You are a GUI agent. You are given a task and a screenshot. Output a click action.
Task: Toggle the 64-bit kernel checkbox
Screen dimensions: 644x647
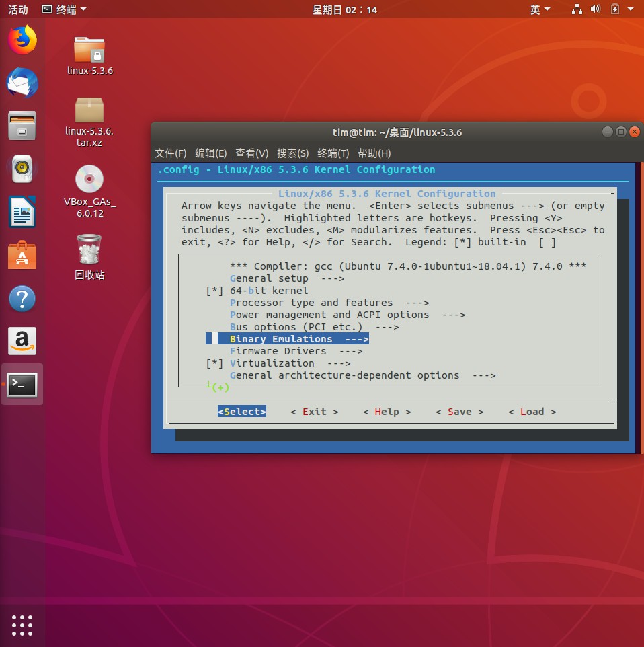point(214,291)
